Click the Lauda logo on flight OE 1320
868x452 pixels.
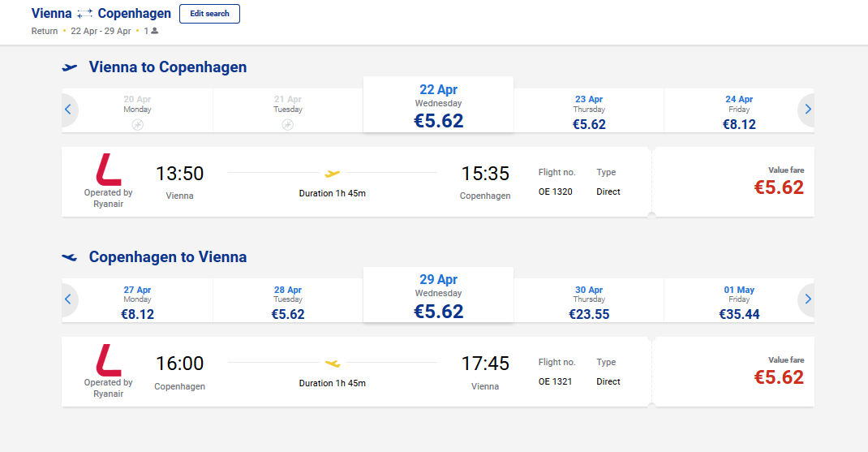[x=109, y=170]
